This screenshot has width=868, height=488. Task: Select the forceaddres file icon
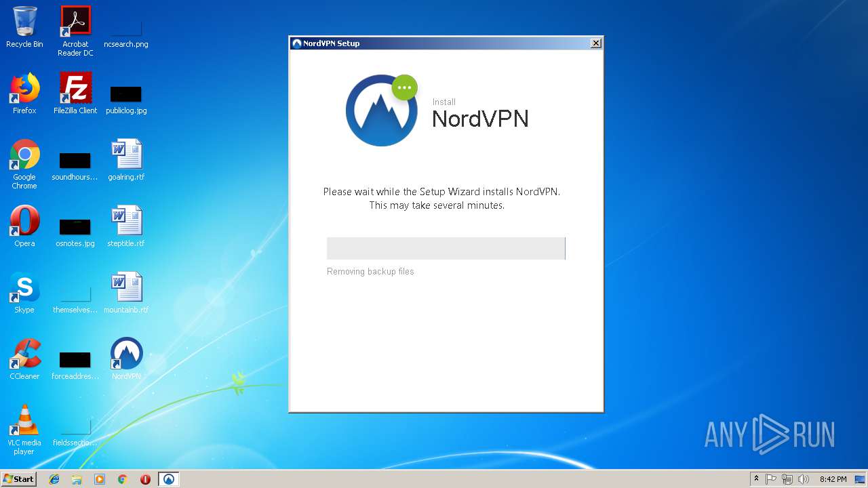coord(75,365)
